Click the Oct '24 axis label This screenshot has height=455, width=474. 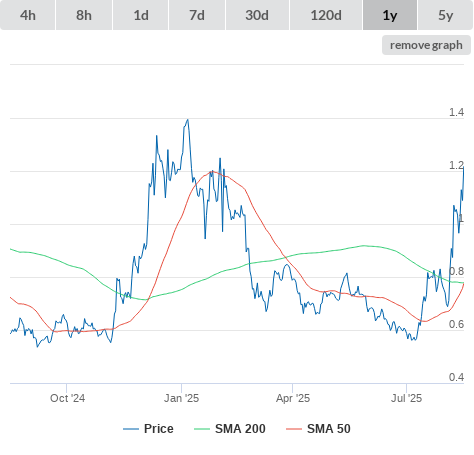(67, 398)
